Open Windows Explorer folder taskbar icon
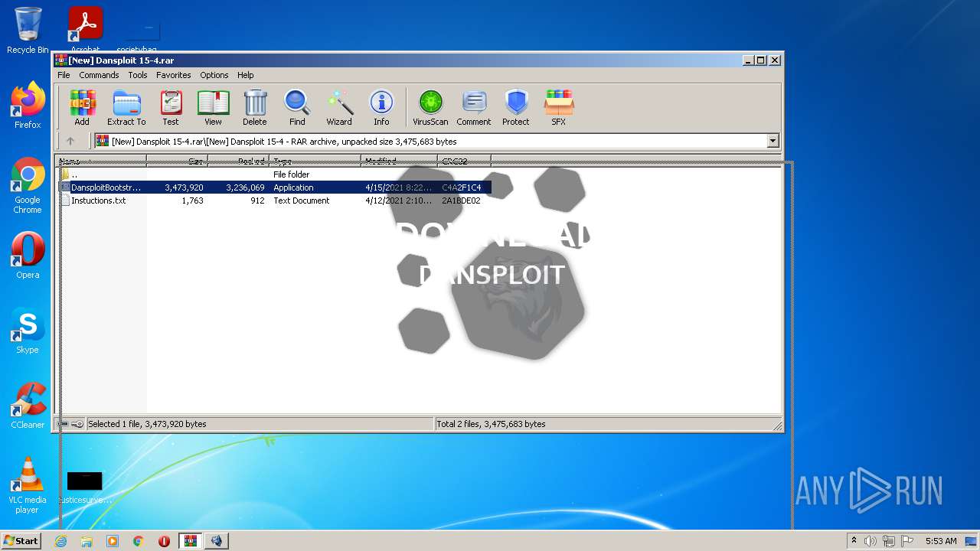This screenshot has width=980, height=551. coord(87,541)
